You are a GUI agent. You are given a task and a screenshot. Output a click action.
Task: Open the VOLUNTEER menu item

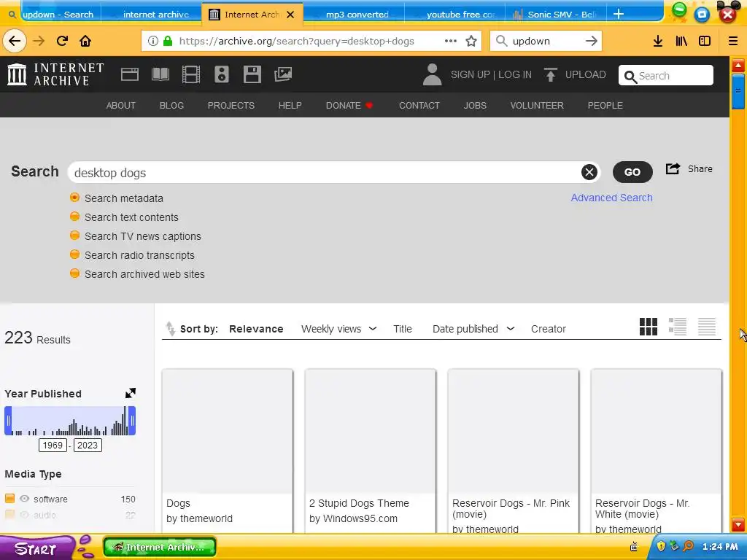[x=537, y=105]
